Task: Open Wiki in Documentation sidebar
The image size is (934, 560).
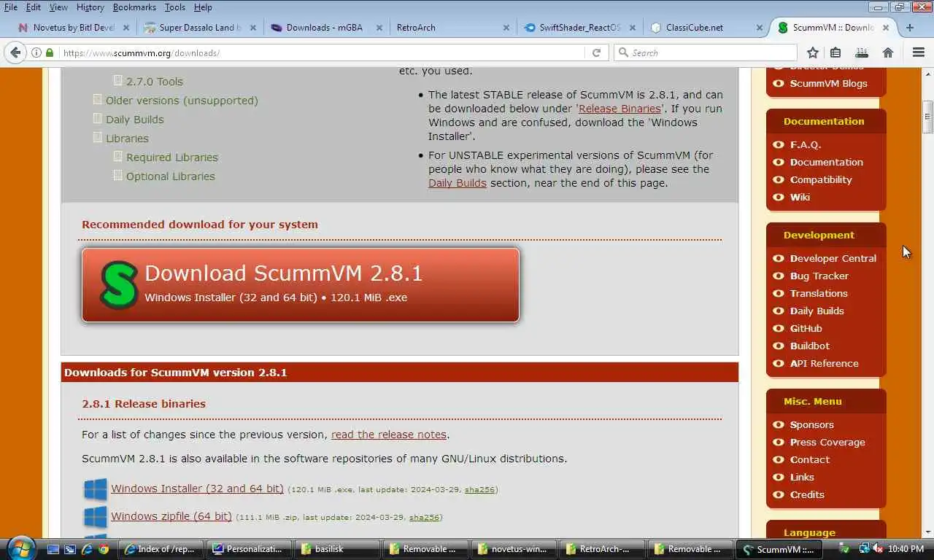Action: [x=800, y=197]
